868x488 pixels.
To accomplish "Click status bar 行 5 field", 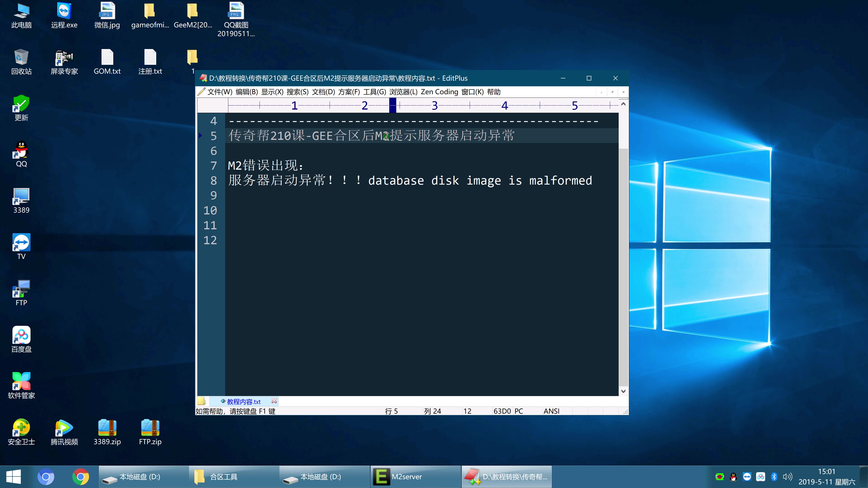I will (392, 411).
